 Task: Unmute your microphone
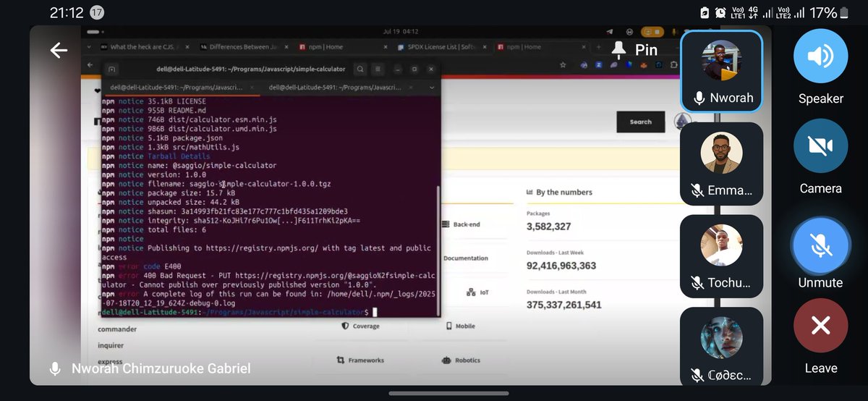[820, 246]
